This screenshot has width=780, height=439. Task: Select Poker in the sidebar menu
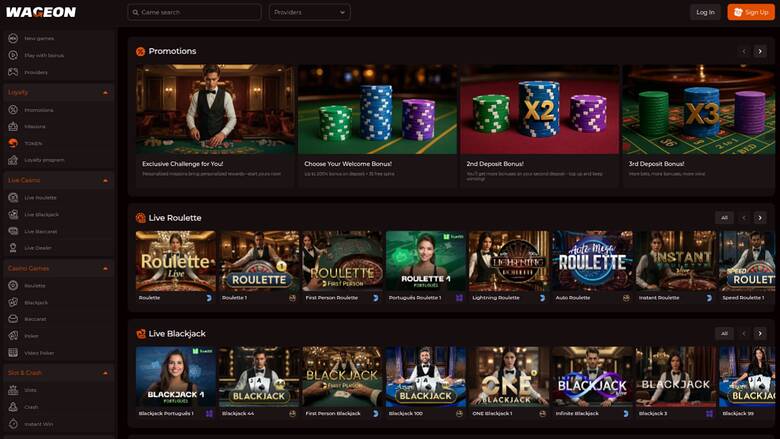pyautogui.click(x=31, y=336)
